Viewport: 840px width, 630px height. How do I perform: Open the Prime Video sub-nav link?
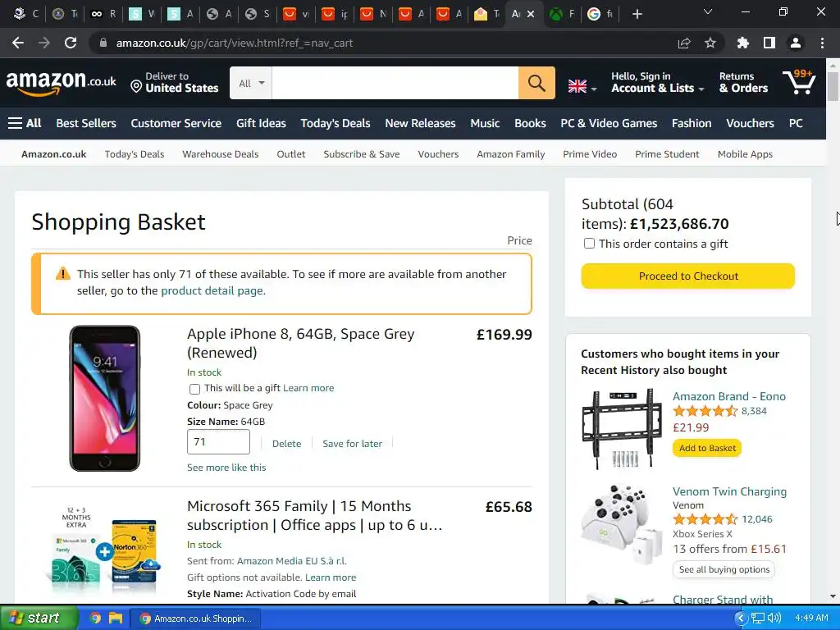590,154
